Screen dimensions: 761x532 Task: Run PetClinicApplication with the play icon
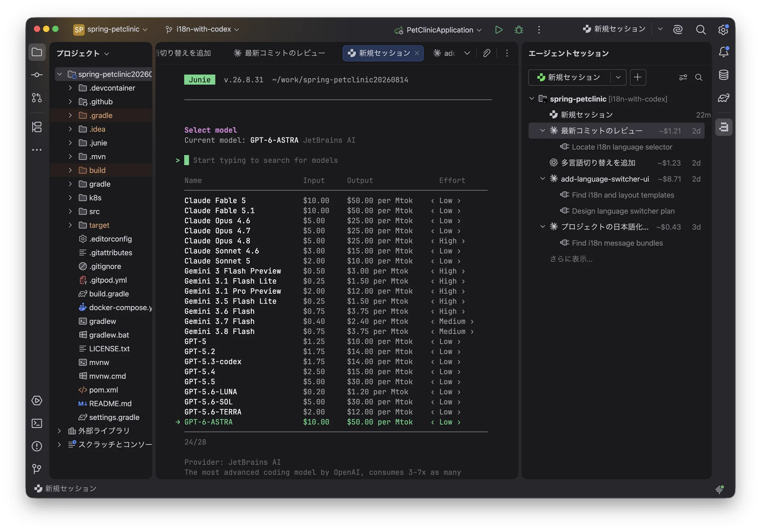point(499,30)
